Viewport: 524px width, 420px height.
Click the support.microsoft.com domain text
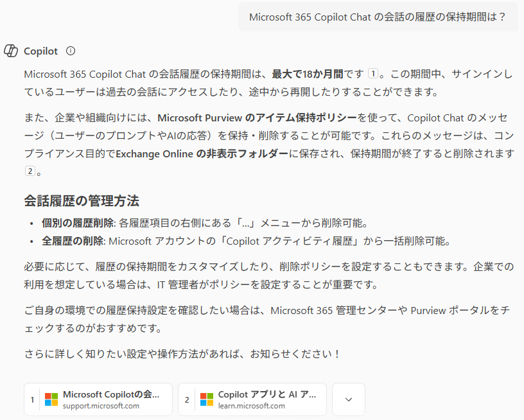[x=101, y=406]
